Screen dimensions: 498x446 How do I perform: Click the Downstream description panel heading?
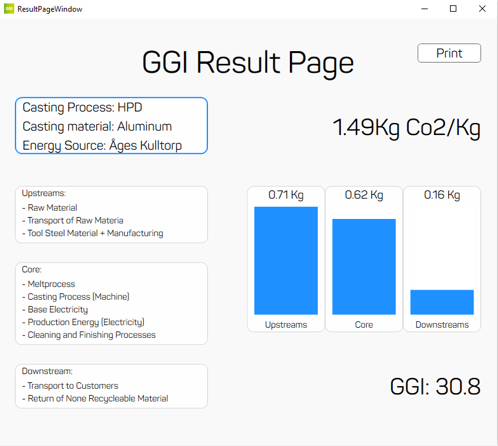click(x=47, y=371)
